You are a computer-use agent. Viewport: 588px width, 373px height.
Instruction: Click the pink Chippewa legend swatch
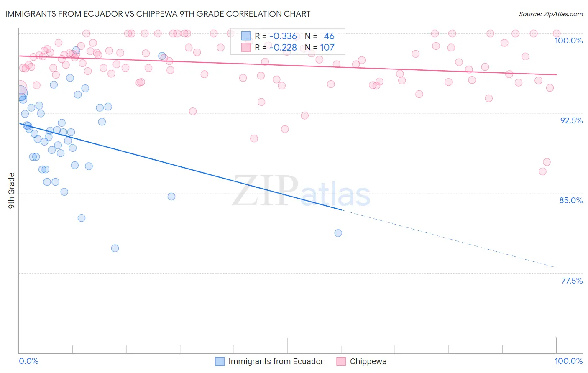click(341, 361)
